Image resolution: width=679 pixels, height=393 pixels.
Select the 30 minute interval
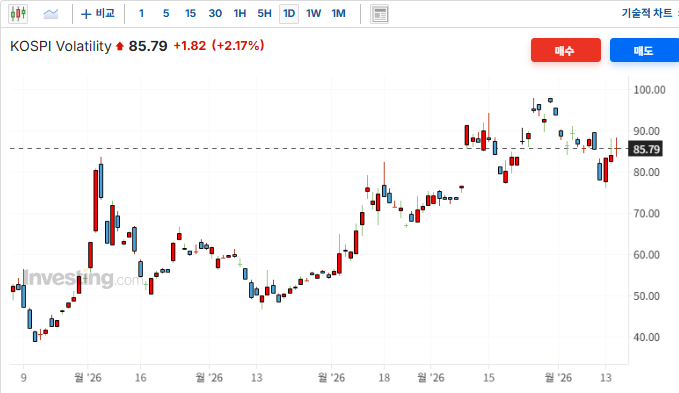pos(215,13)
